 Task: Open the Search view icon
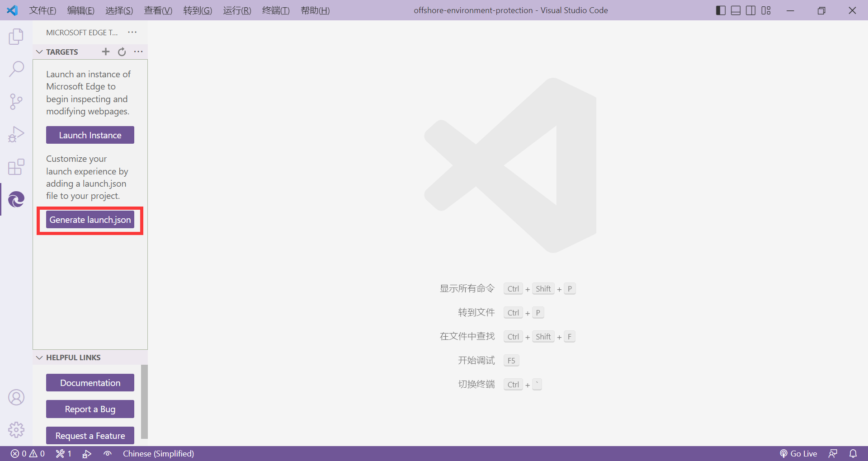pos(16,69)
